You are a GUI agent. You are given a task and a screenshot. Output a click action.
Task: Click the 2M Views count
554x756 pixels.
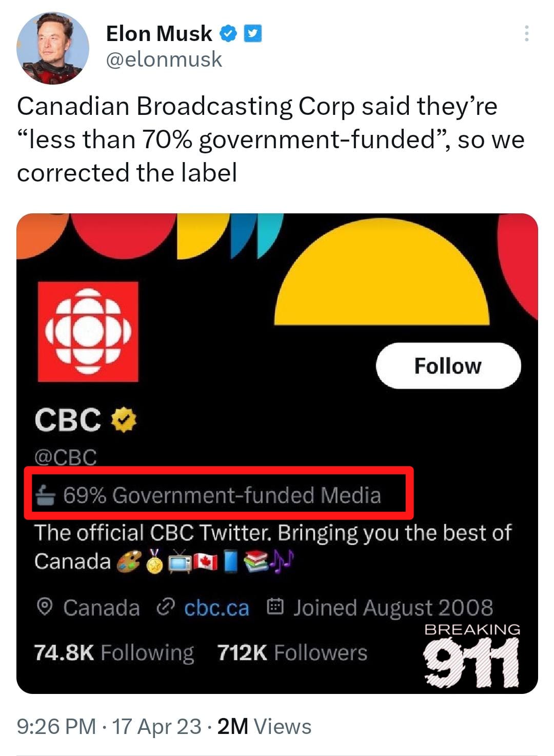pyautogui.click(x=264, y=727)
